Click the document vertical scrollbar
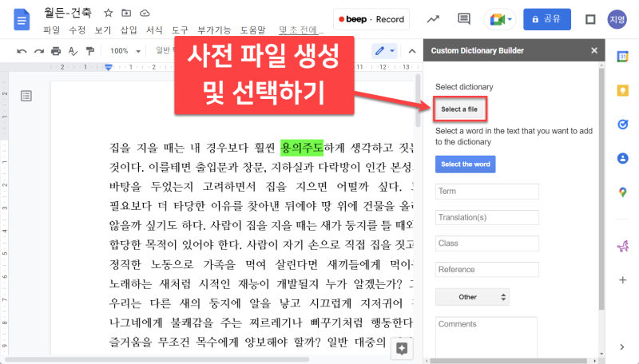 [x=418, y=101]
